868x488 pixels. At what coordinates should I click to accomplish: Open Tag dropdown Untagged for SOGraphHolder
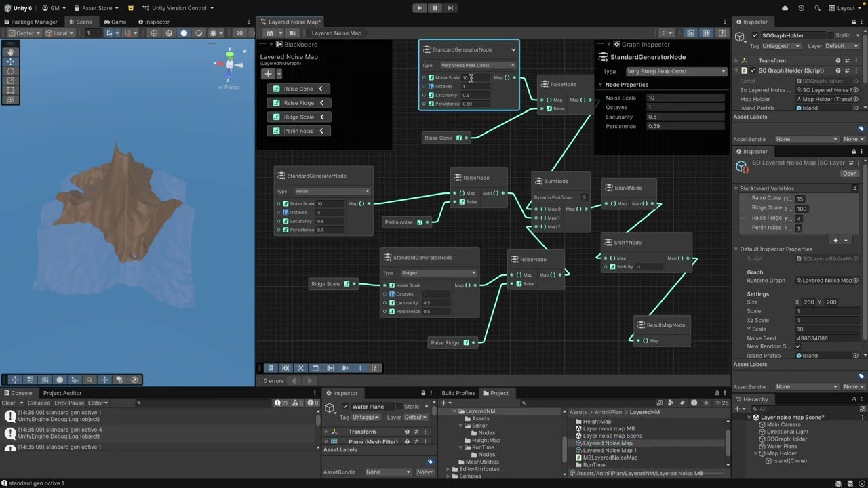[x=782, y=46]
